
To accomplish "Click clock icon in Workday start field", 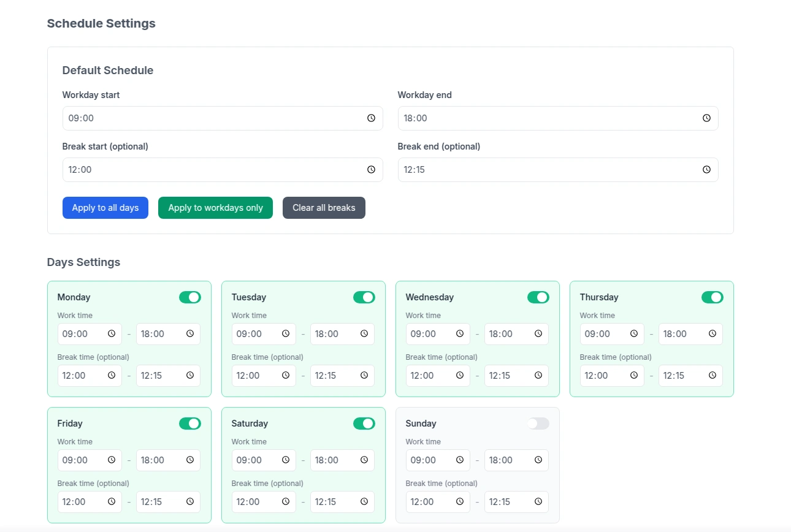I will tap(371, 118).
